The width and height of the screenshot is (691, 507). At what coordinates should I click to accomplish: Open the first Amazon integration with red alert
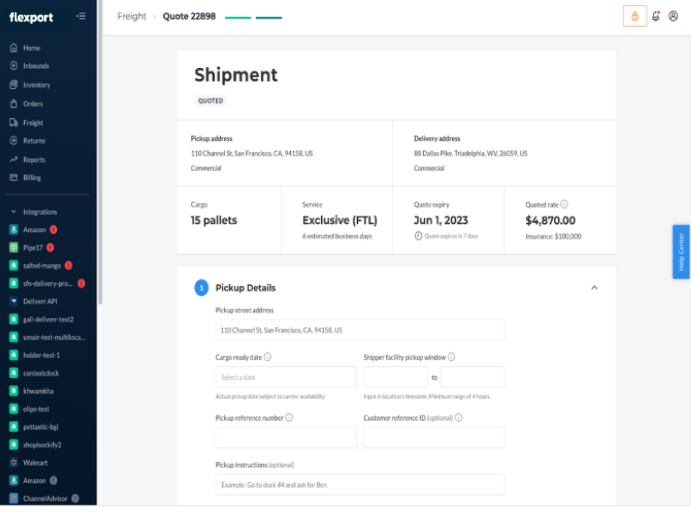click(34, 230)
